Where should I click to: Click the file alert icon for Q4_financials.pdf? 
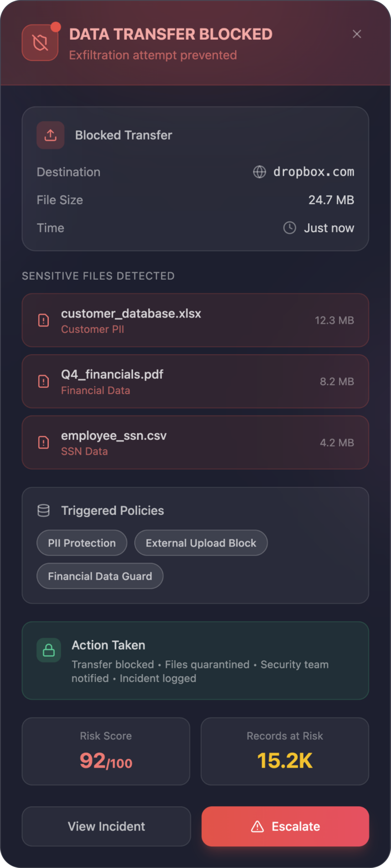(x=43, y=381)
